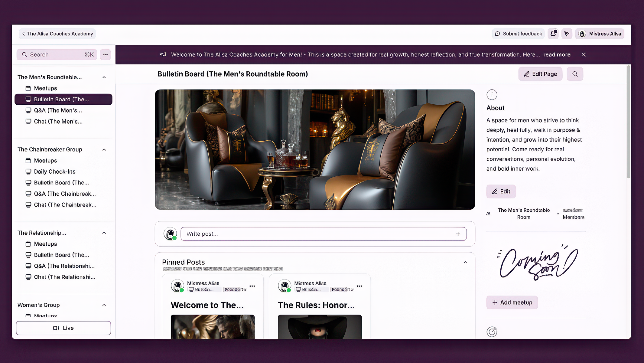Dismiss the welcome announcement banner

pyautogui.click(x=584, y=54)
